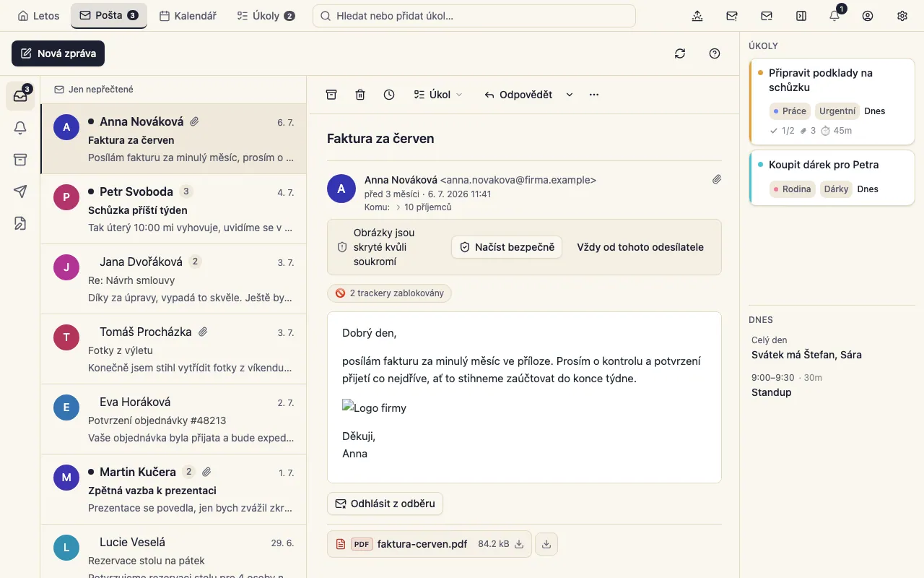
Task: Mark the Koupit dárek pro Petra task done
Action: [761, 165]
